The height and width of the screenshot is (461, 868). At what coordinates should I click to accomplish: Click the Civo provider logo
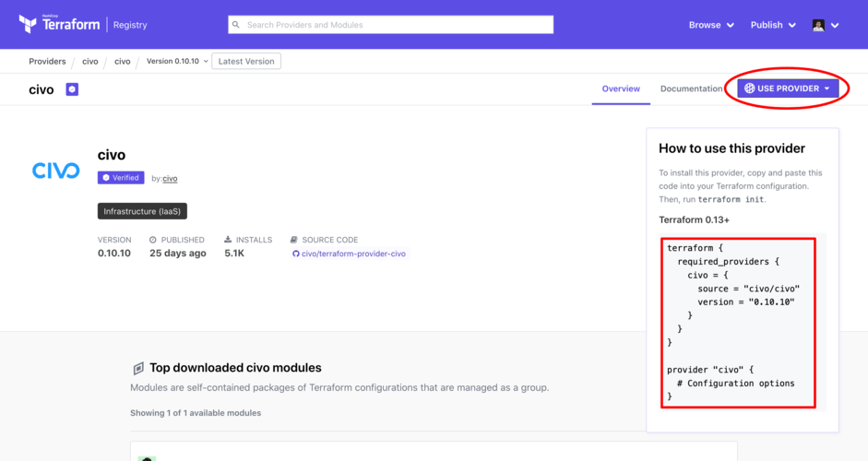click(56, 171)
